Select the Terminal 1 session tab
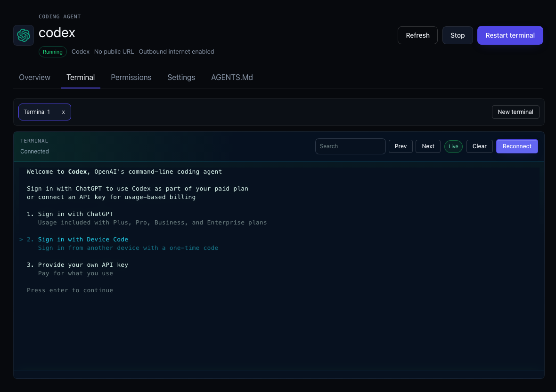The height and width of the screenshot is (392, 556). pos(45,112)
